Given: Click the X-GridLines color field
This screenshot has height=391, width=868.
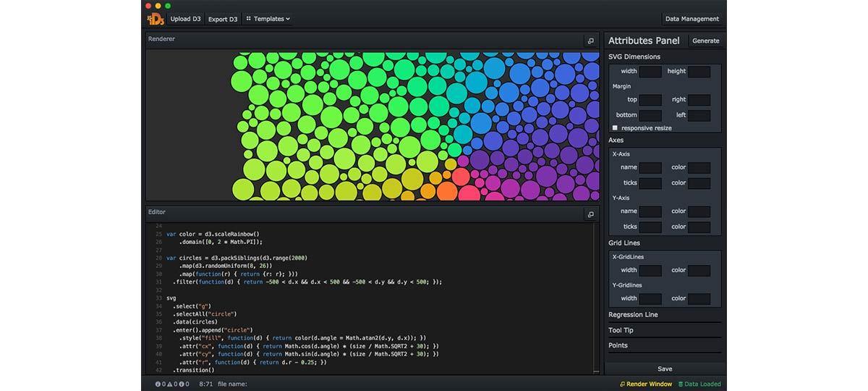Looking at the screenshot, I should point(699,271).
